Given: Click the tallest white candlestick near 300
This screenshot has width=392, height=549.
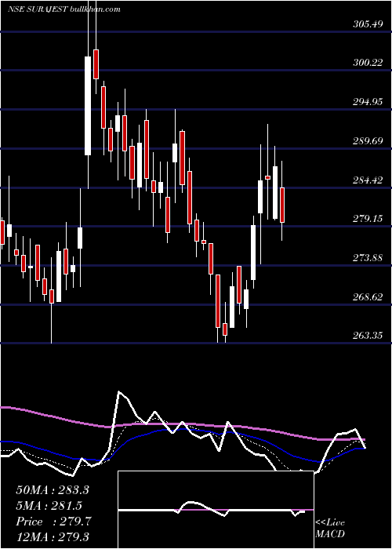Looking at the screenshot, I should 88,105.
